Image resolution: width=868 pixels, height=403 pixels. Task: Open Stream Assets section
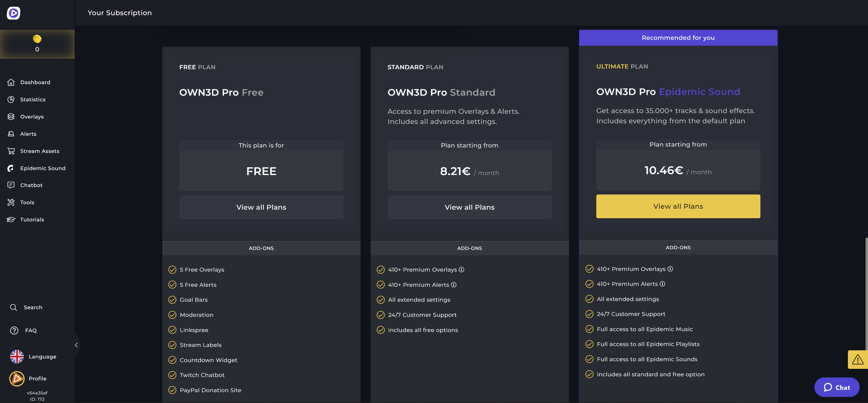(39, 151)
